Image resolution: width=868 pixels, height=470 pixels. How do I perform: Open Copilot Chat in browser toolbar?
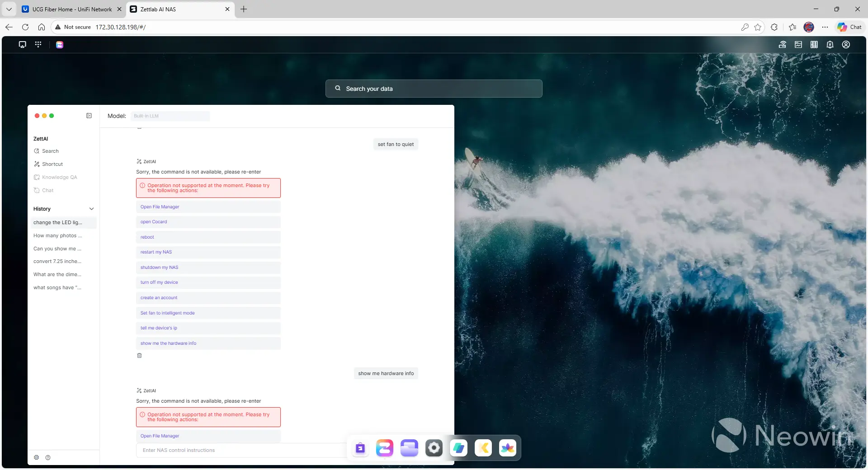point(849,27)
